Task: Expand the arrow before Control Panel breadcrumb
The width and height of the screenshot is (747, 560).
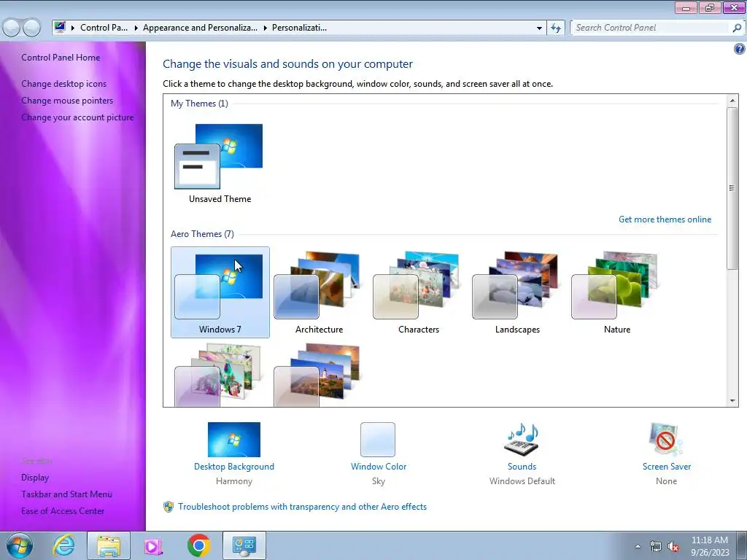Action: pos(73,28)
